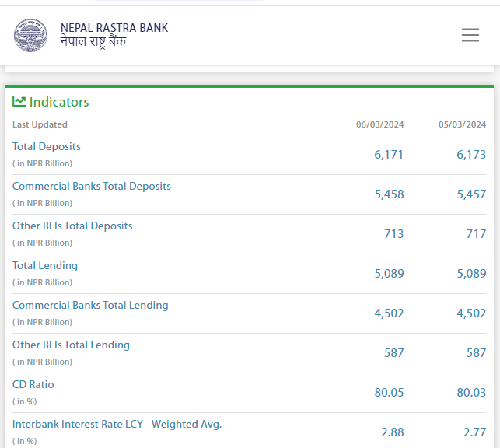Open Commercial Banks Total Deposits link

click(x=92, y=186)
